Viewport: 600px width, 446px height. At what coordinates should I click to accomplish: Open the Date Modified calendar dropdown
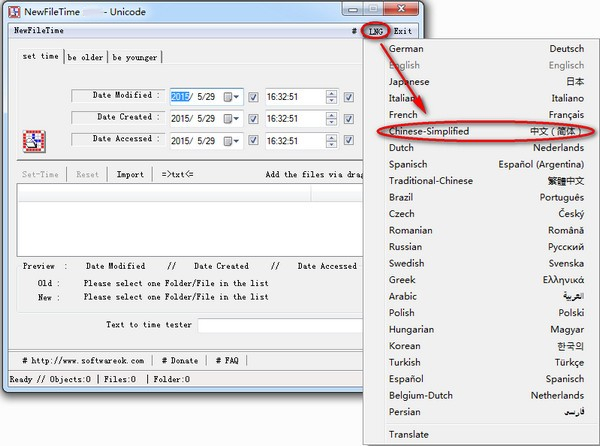(233, 97)
